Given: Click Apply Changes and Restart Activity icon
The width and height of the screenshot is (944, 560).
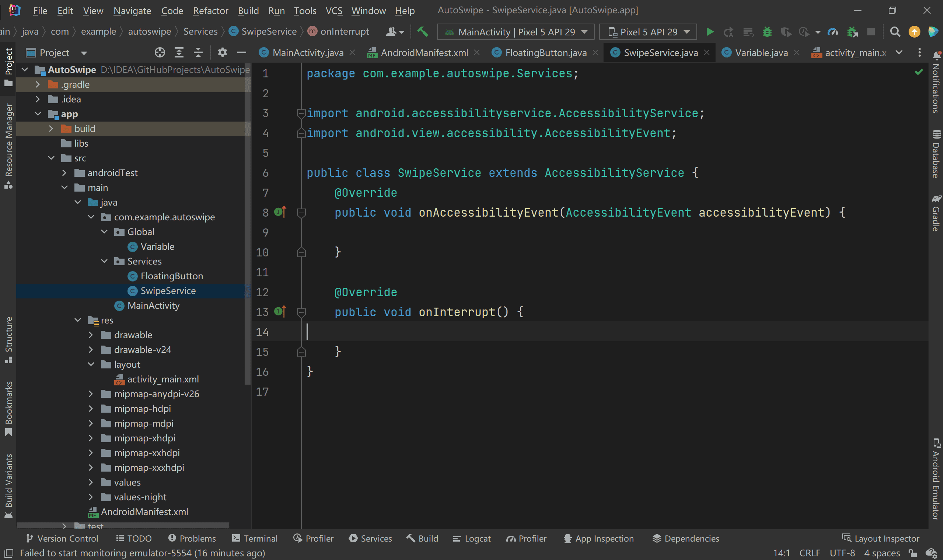Looking at the screenshot, I should coord(728,32).
